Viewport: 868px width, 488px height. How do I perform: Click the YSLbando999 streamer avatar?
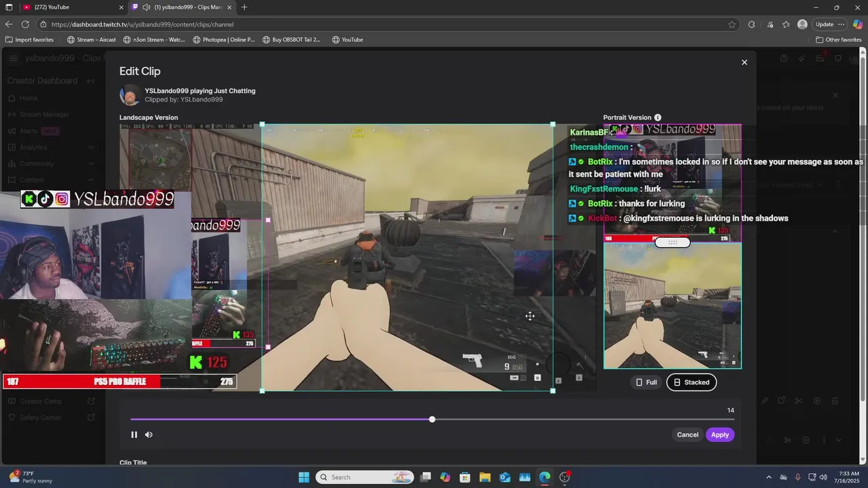tap(129, 95)
